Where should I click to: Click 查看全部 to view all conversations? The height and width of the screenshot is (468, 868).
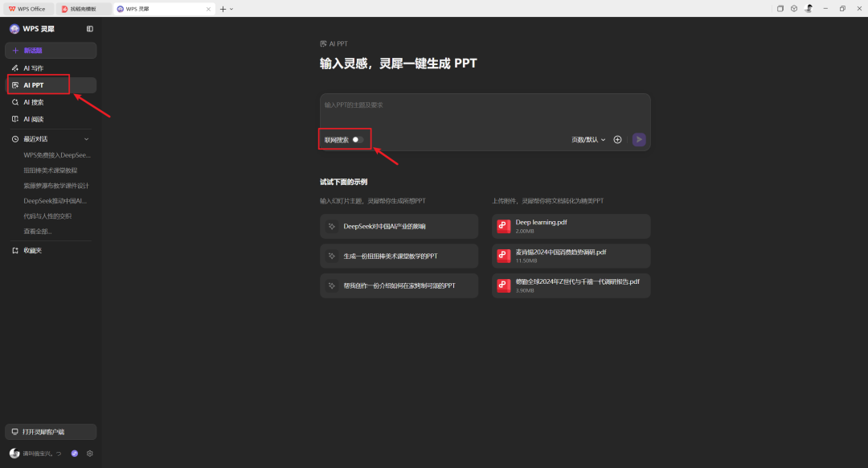[37, 232]
